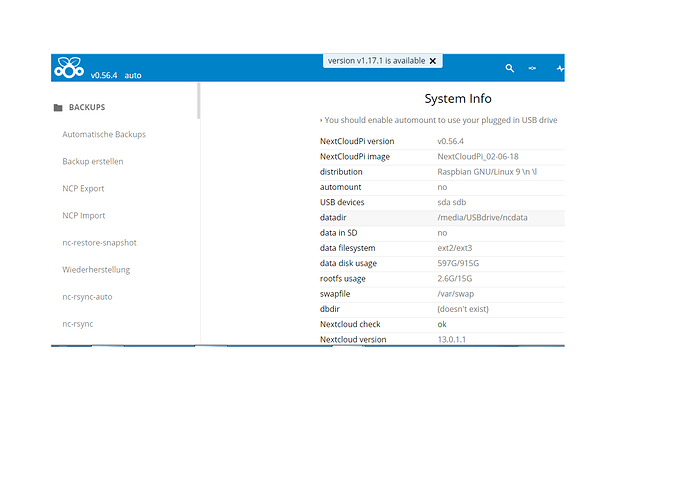Image resolution: width=690 pixels, height=487 pixels.
Task: Click the ext2/ext3 filesystem value
Action: (x=455, y=248)
